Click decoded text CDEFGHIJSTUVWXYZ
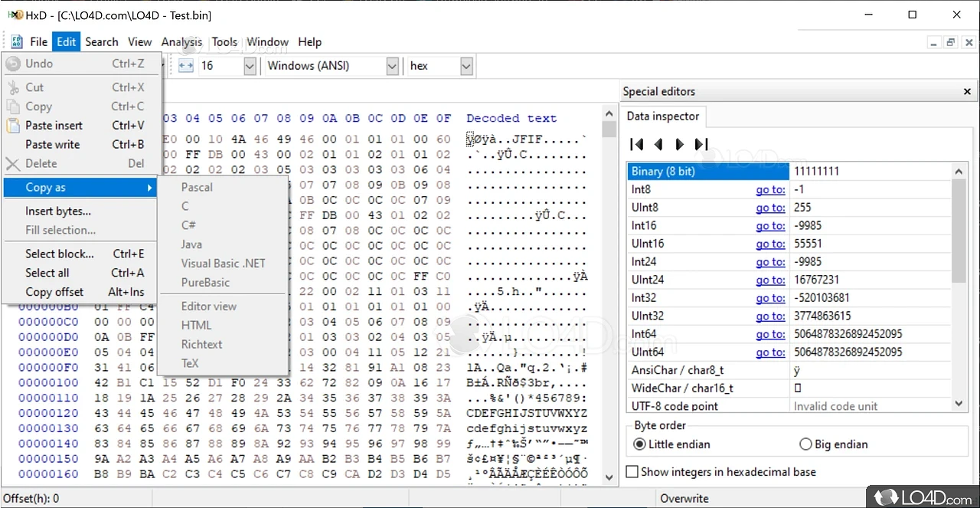Viewport: 980px width, 508px height. [x=527, y=413]
